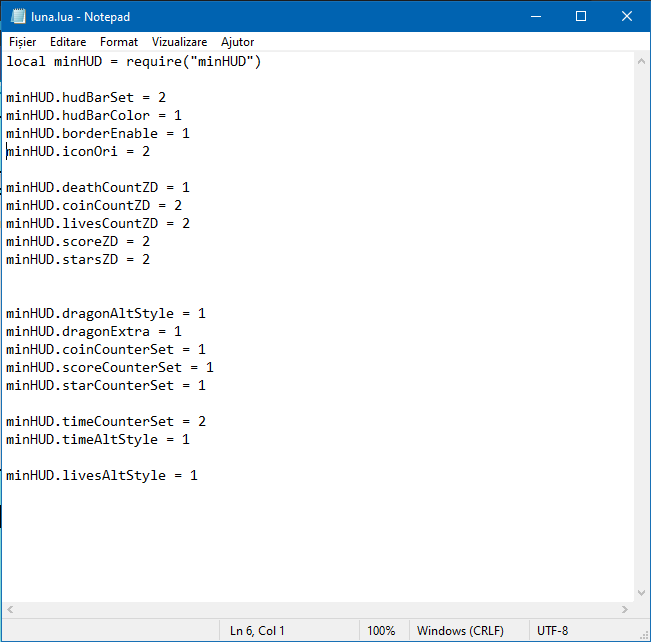Open the Editare menu

click(x=68, y=42)
